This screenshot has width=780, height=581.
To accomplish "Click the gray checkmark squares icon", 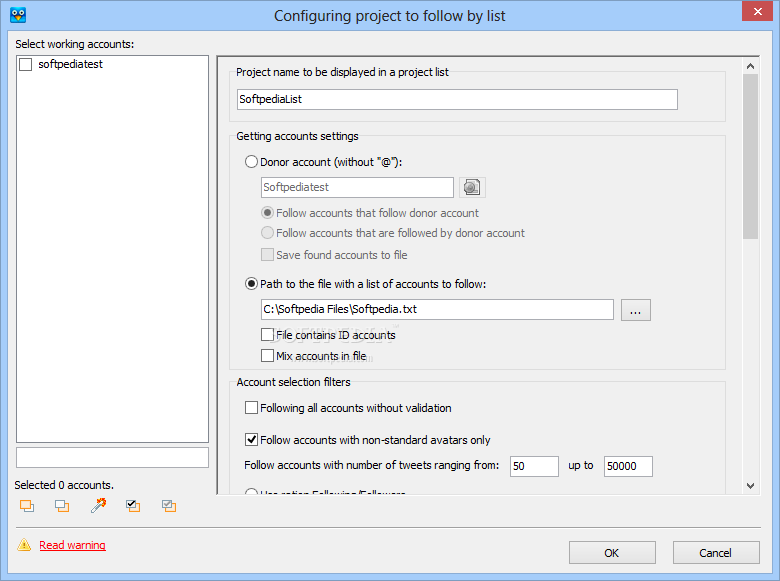I will (x=169, y=506).
